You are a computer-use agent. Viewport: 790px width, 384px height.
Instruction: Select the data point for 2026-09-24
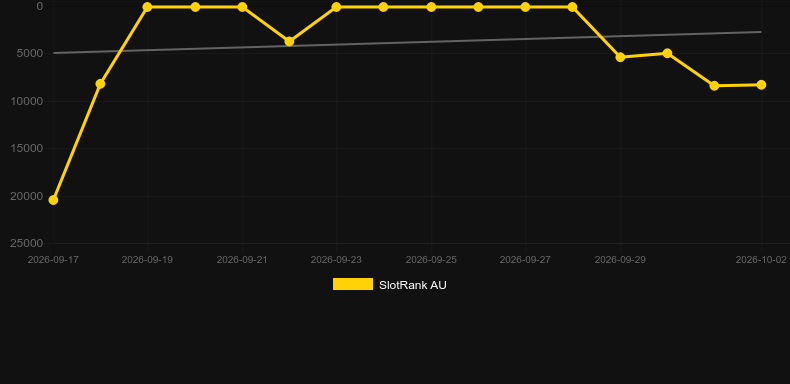(x=383, y=7)
